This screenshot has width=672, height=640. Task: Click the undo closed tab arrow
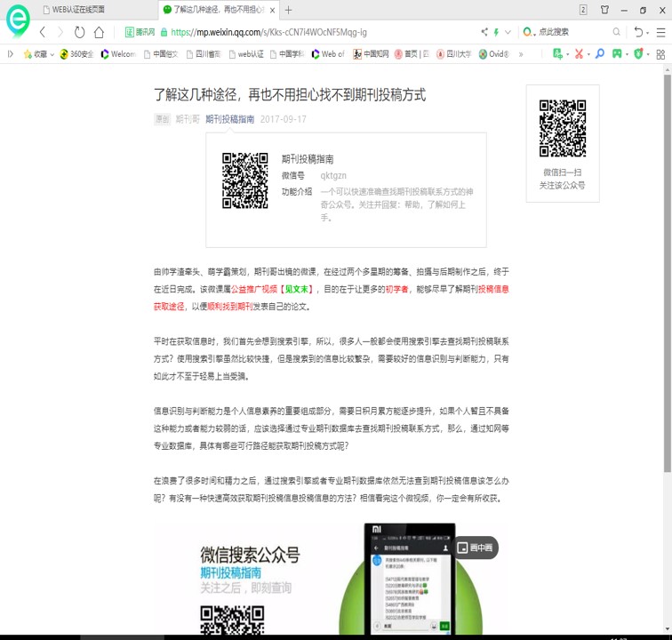[638, 32]
